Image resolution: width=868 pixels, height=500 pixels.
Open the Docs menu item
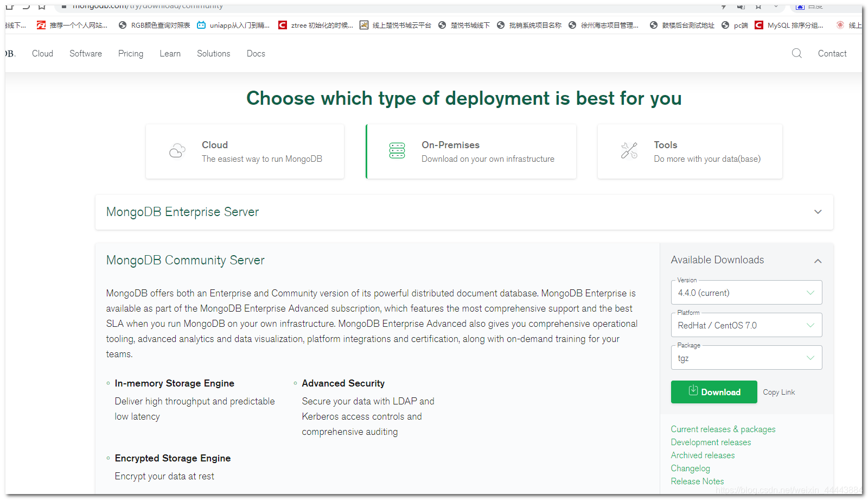coord(256,53)
